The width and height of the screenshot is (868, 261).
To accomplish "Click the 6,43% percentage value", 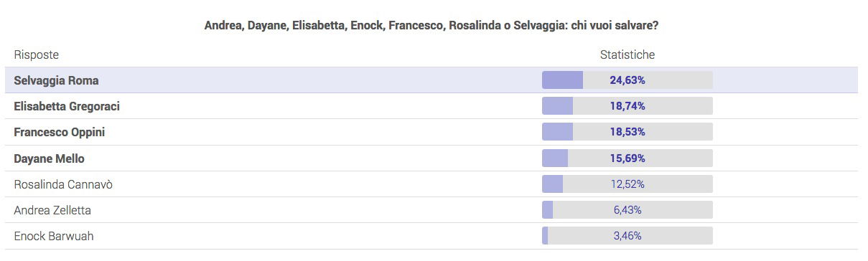I will click(x=627, y=210).
